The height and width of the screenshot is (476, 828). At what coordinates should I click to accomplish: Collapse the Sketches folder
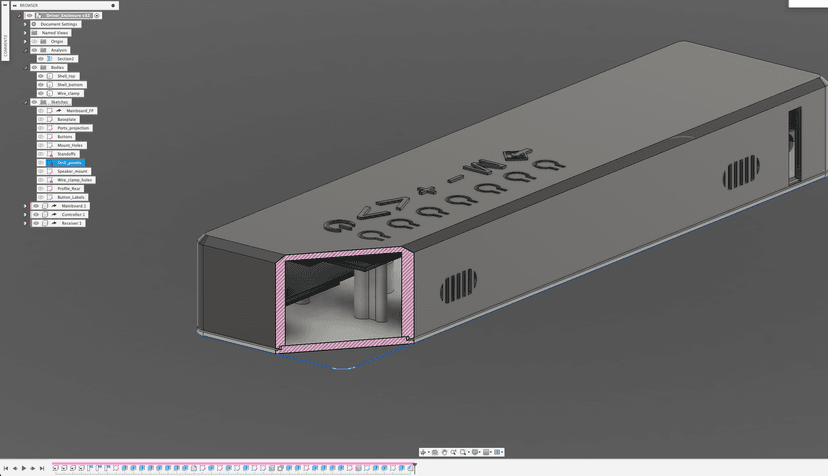26,102
